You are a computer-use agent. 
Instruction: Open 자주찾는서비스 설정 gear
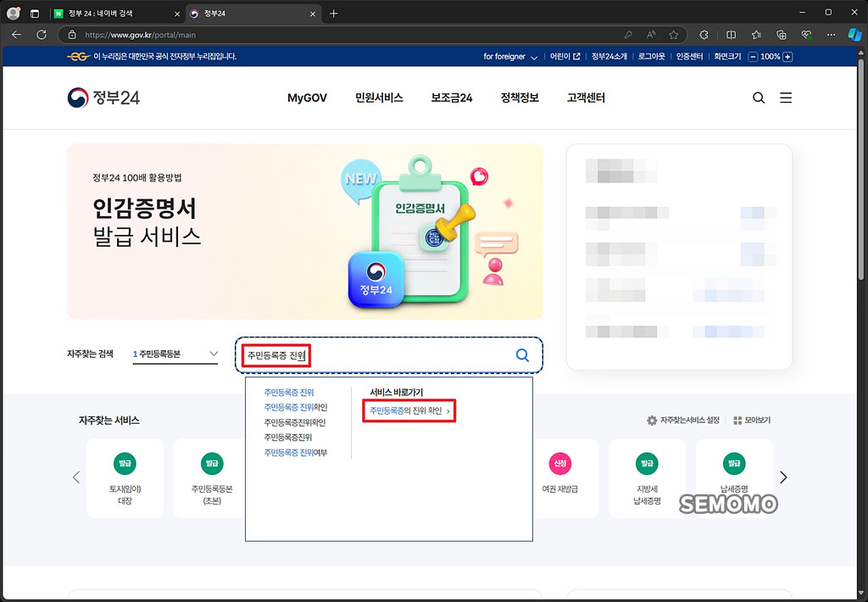[683, 421]
